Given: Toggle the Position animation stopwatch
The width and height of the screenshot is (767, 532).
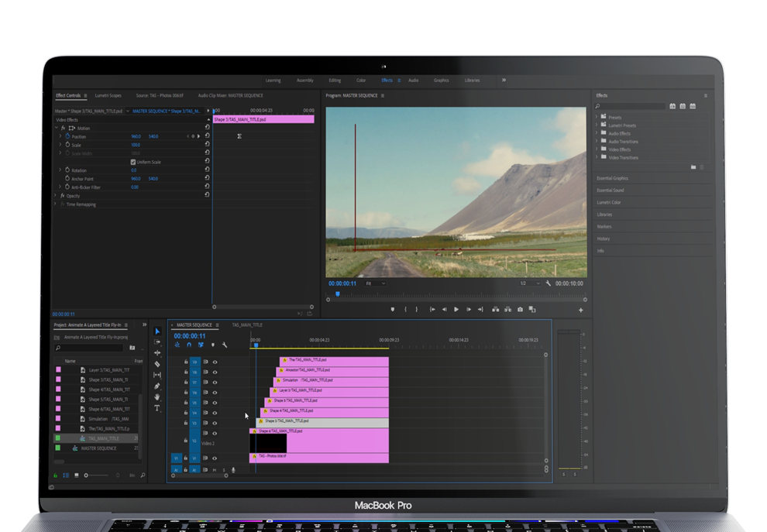Looking at the screenshot, I should click(x=67, y=136).
